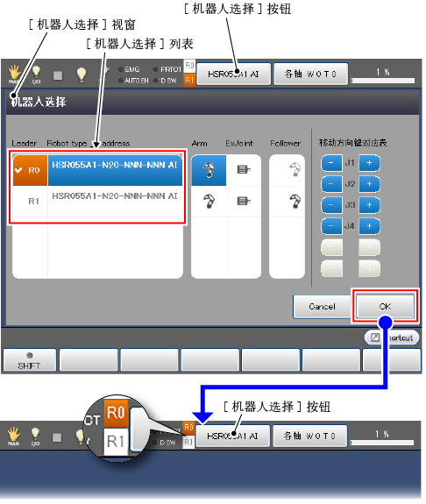Screen dimensions: 426x504
Task: Click the I/O light bulb icon in top toolbar
Action: (36, 74)
